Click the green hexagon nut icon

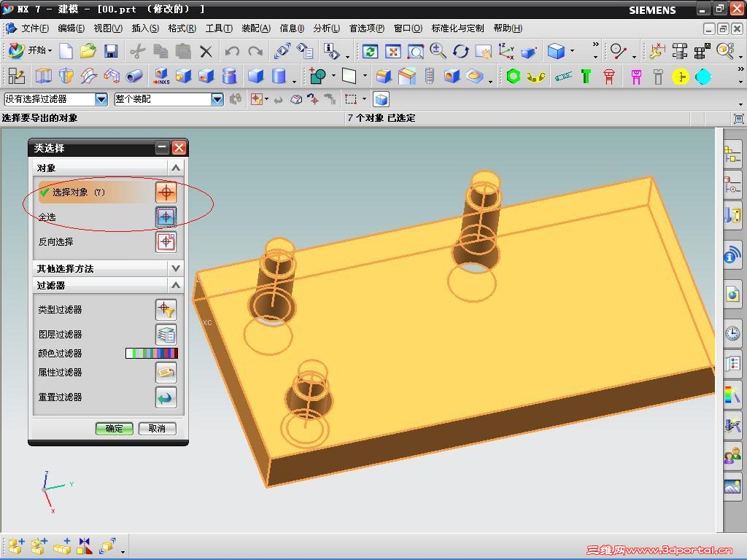tap(513, 76)
